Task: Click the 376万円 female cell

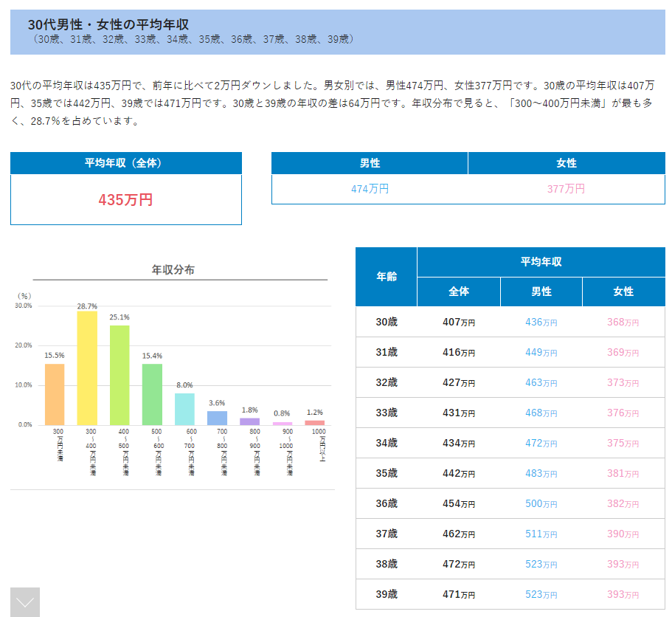Action: [x=623, y=413]
